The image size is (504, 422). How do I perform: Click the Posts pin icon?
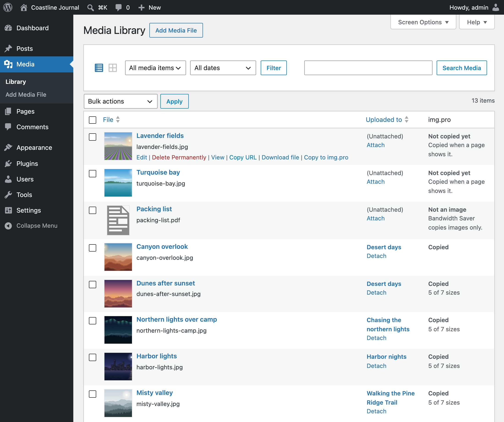[x=8, y=49]
